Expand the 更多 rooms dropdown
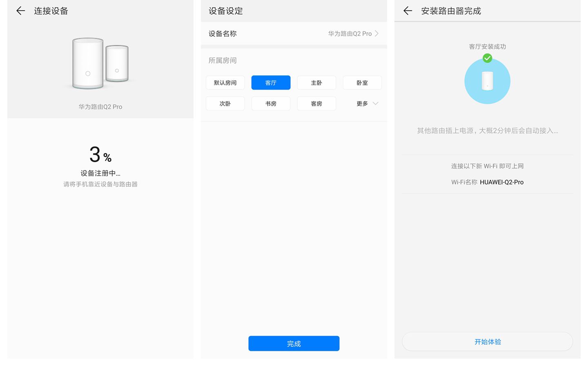Image resolution: width=588 pixels, height=366 pixels. tap(367, 103)
